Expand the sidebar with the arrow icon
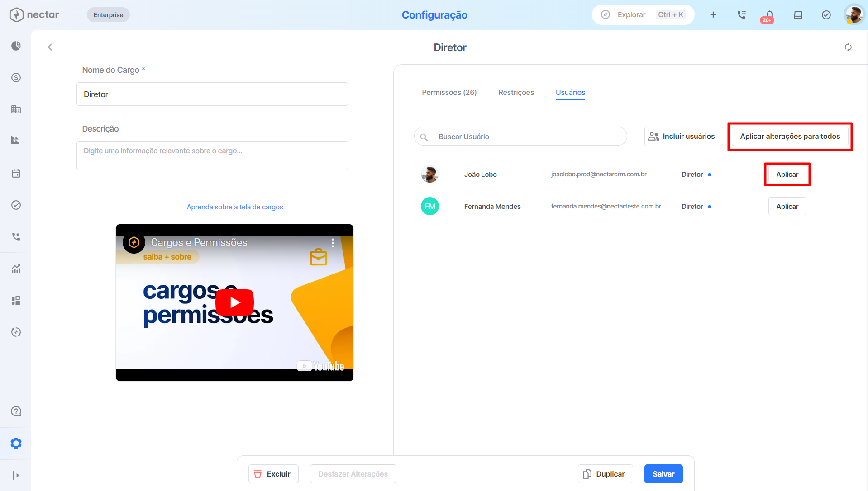 click(x=16, y=475)
